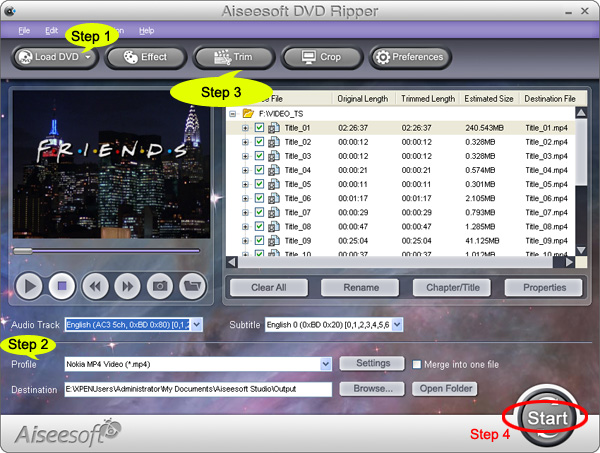The width and height of the screenshot is (600, 453).
Task: Uncheck Title_05 checkbox
Action: 259,184
